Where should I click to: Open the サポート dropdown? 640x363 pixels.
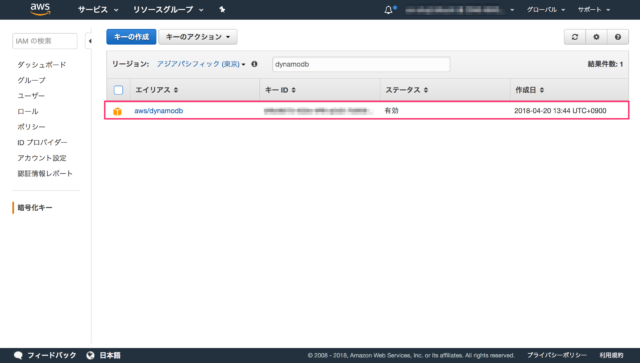tap(594, 10)
